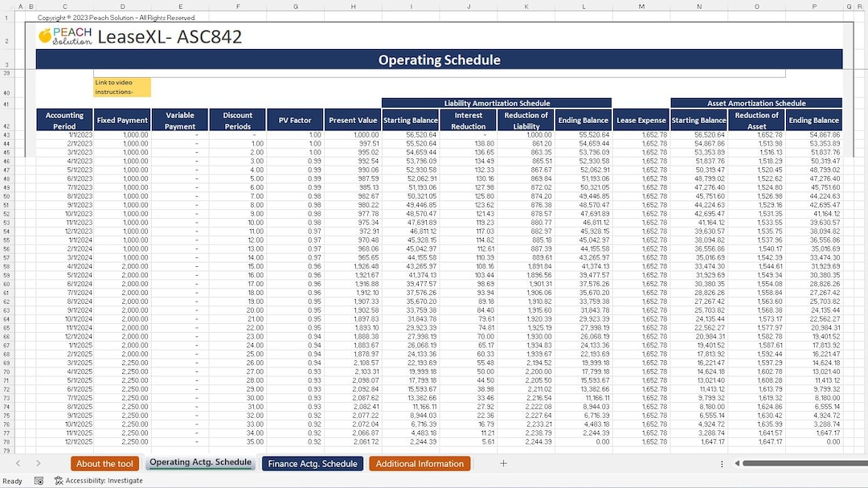Select the Liability Amortization Schedule header

pos(497,103)
